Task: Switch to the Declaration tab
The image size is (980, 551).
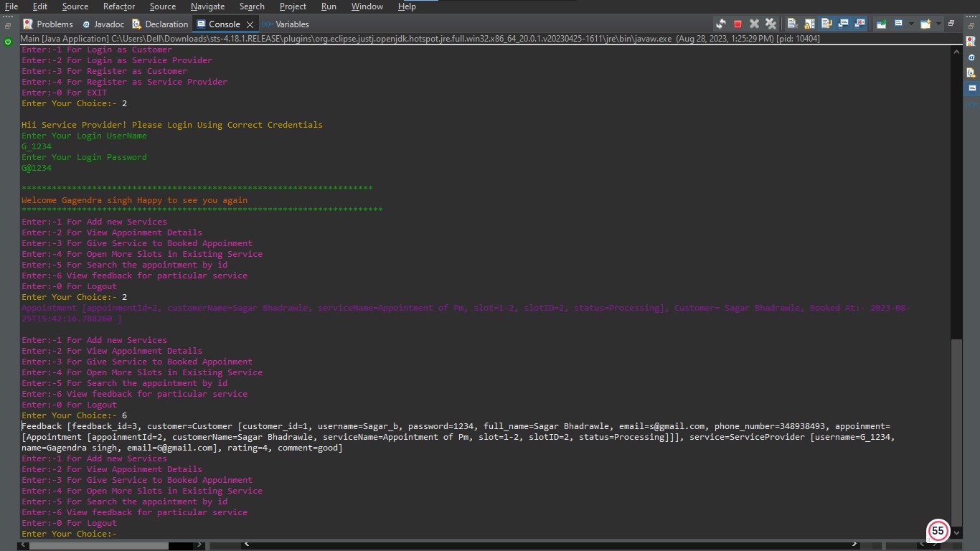Action: pyautogui.click(x=160, y=24)
